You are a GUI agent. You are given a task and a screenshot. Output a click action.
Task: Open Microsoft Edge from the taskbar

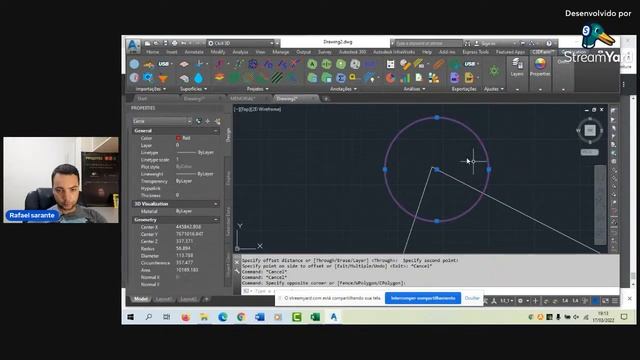(x=223, y=317)
